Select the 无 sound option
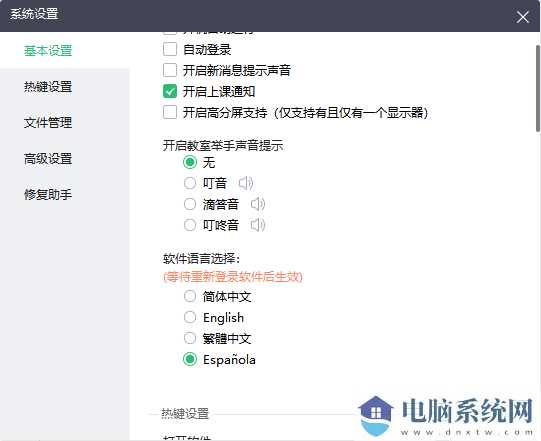Screen dimensions: 541x441 [x=190, y=162]
